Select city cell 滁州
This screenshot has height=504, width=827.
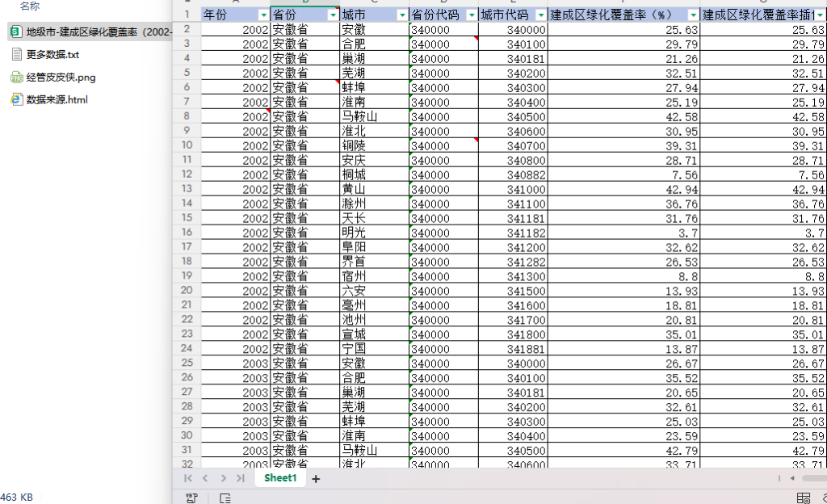coord(374,204)
